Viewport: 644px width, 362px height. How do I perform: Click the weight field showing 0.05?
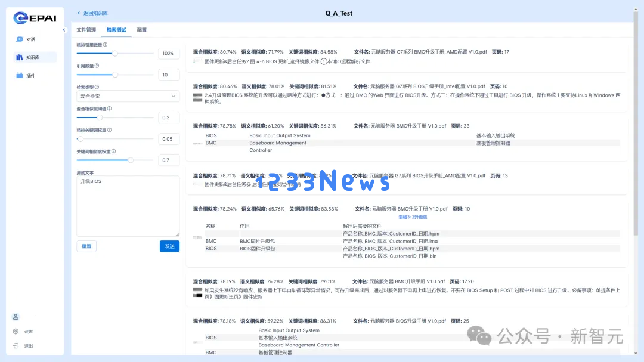[169, 139]
